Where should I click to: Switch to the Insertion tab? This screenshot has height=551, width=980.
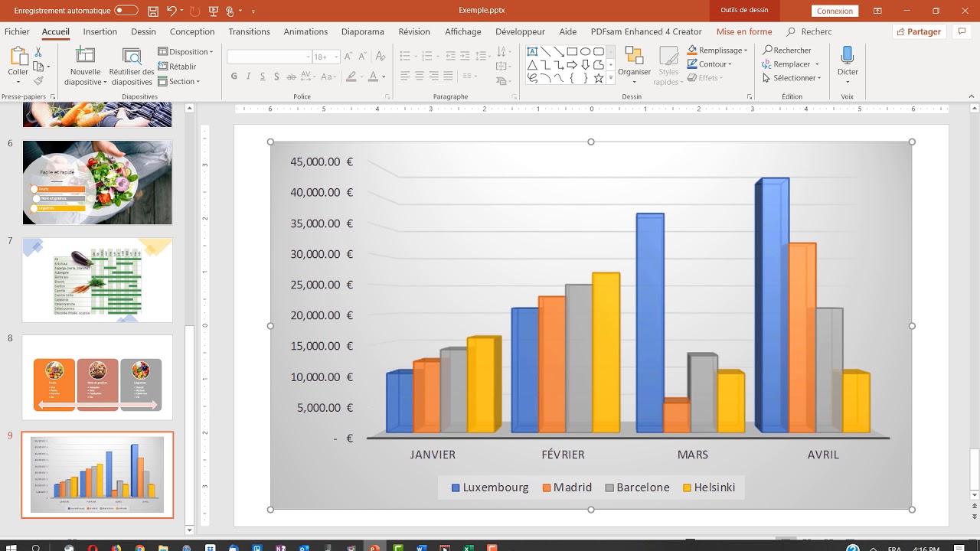(100, 32)
